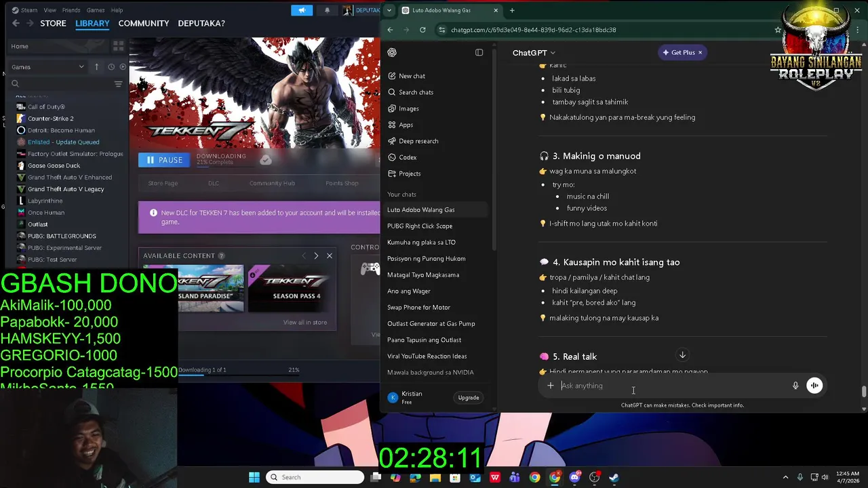
Task: Focus the Ask anything input field
Action: (x=674, y=386)
